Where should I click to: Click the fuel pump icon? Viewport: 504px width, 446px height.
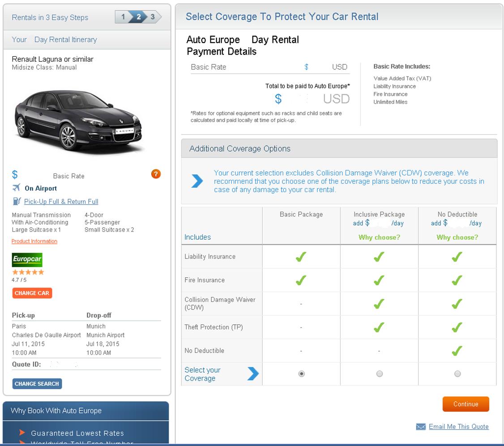pyautogui.click(x=17, y=201)
